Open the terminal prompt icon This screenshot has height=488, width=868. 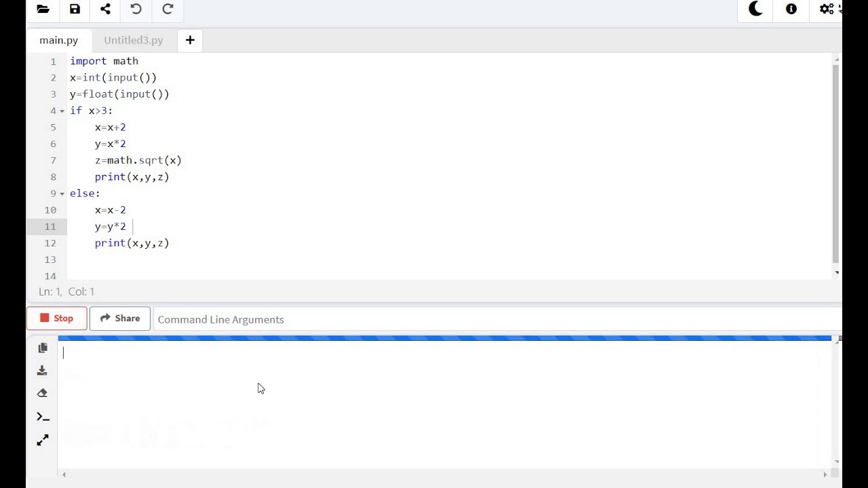click(43, 417)
